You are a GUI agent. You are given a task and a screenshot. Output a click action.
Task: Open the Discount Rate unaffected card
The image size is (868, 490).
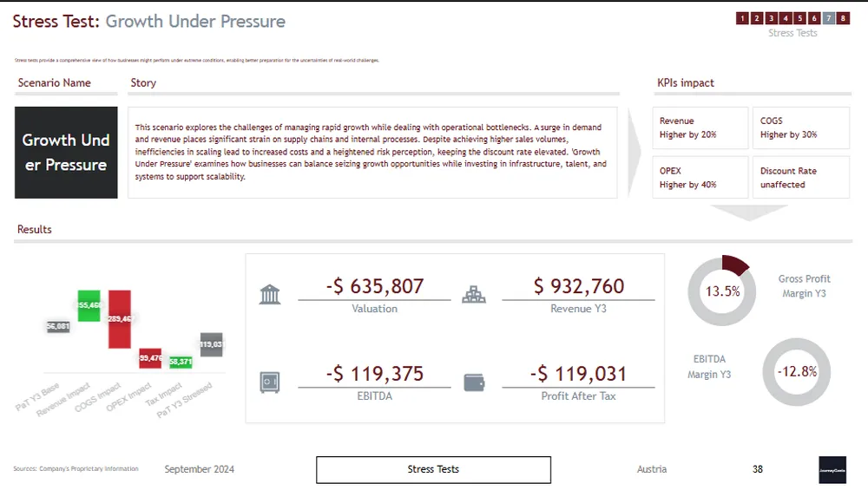tap(800, 178)
